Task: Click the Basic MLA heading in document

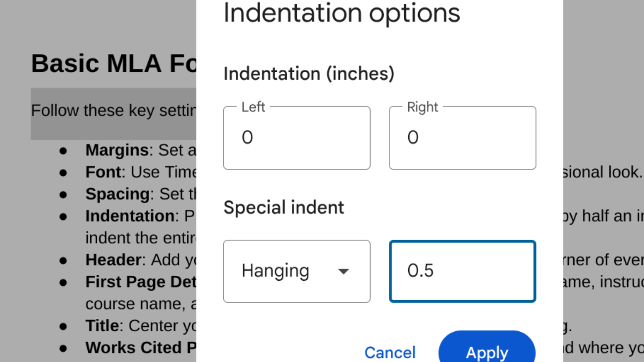Action: pyautogui.click(x=114, y=63)
